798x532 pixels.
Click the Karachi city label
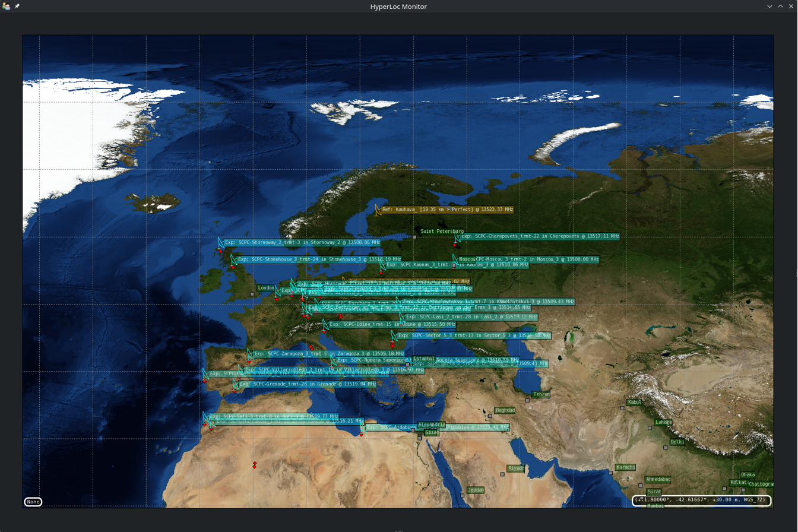click(x=625, y=467)
